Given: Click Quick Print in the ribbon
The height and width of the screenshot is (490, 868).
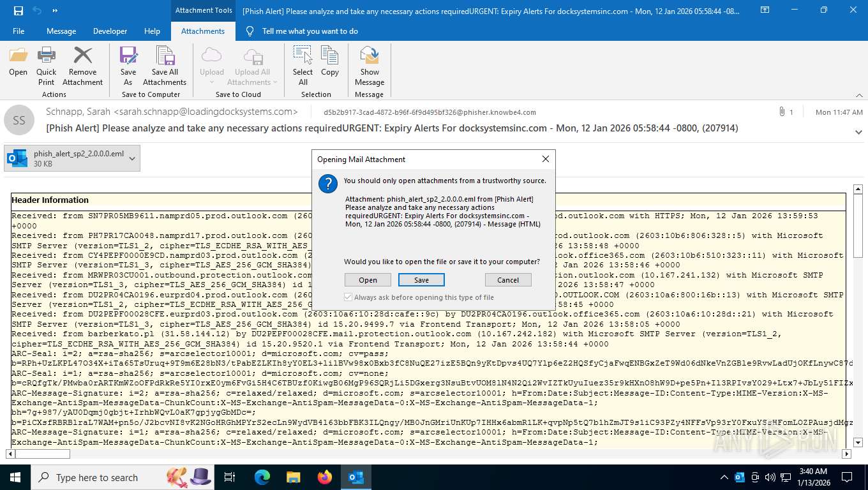Looking at the screenshot, I should point(46,66).
